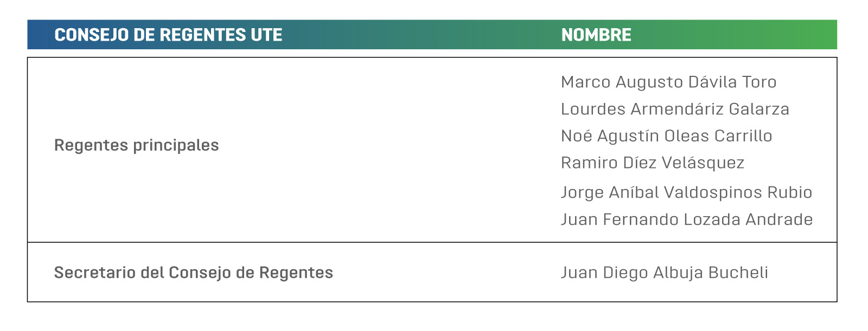Select the name Juan Diego Albuja Bucheli
The width and height of the screenshot is (868, 331).
[x=664, y=272]
